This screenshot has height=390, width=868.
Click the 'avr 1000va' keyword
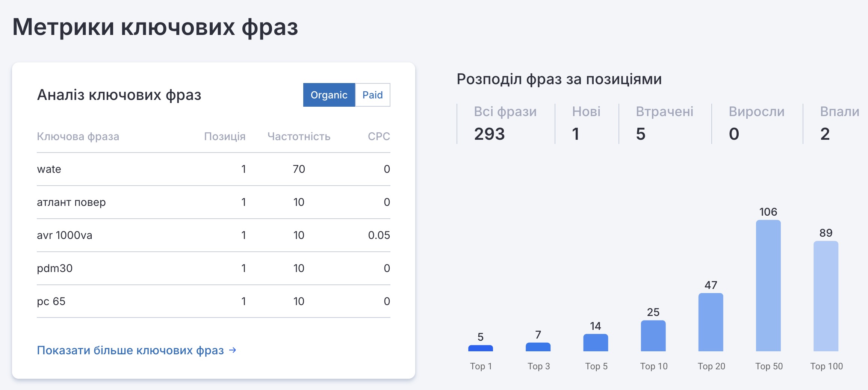(x=65, y=235)
